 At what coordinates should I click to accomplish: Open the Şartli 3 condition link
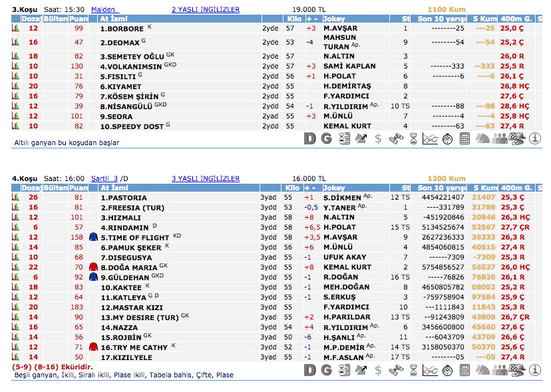(x=104, y=178)
